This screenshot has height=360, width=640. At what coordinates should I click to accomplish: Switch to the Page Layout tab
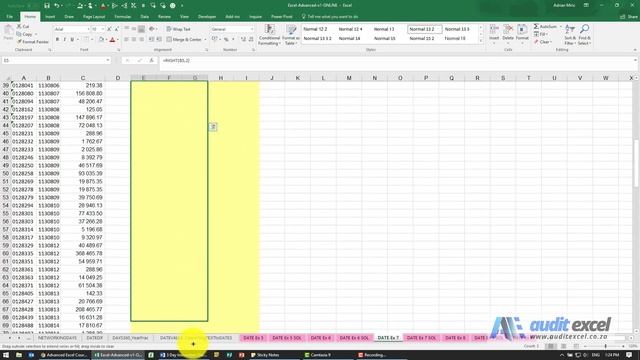(94, 17)
